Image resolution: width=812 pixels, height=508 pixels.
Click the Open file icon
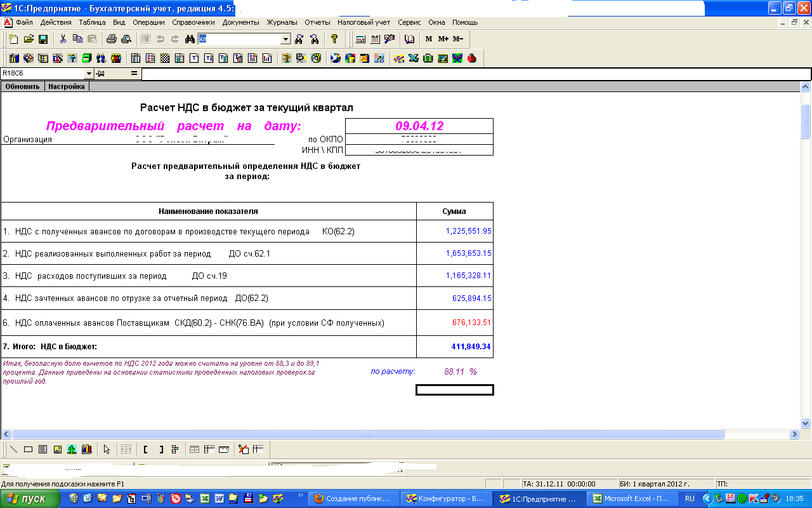click(29, 39)
